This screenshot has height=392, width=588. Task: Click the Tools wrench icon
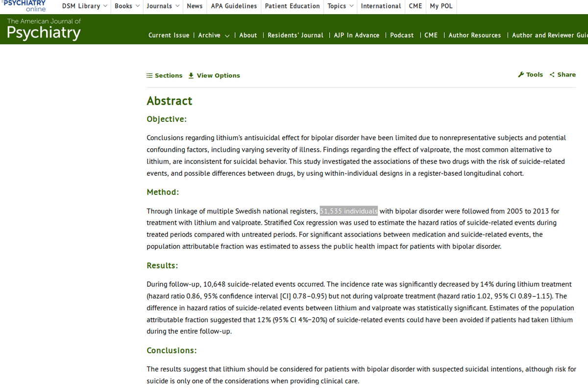(x=521, y=75)
